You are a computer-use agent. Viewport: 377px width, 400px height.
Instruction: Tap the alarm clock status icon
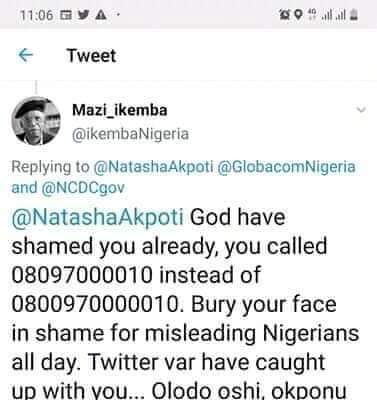pyautogui.click(x=284, y=15)
